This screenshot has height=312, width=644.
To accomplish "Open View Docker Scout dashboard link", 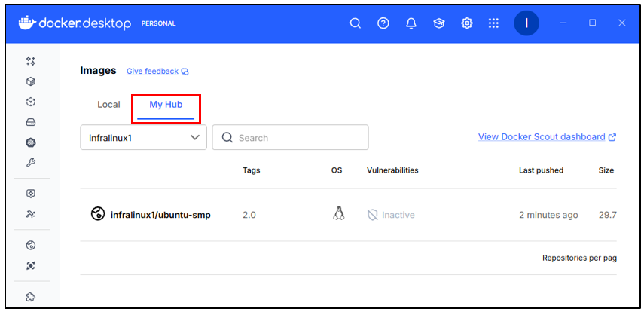I will (x=547, y=137).
